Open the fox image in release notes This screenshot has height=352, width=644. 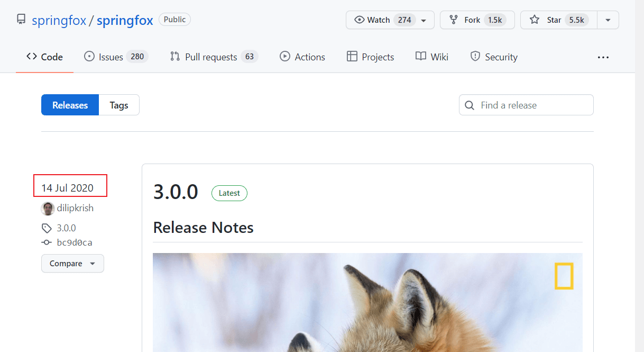367,302
